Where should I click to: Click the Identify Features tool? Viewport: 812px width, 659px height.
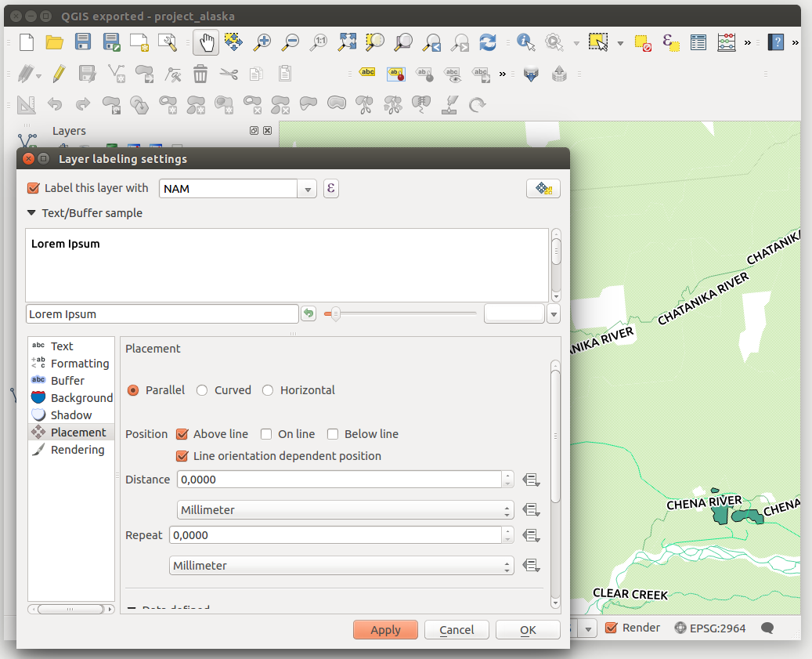[x=525, y=42]
